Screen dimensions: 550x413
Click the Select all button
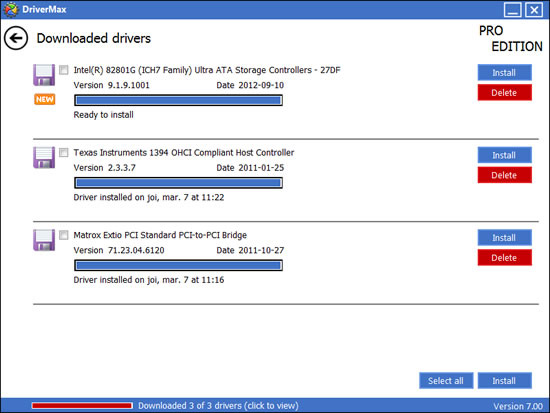[x=446, y=381]
